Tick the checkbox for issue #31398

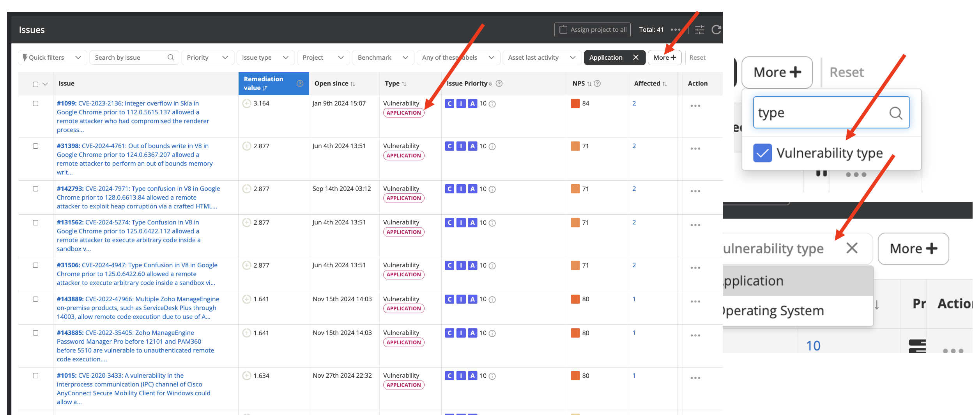35,146
